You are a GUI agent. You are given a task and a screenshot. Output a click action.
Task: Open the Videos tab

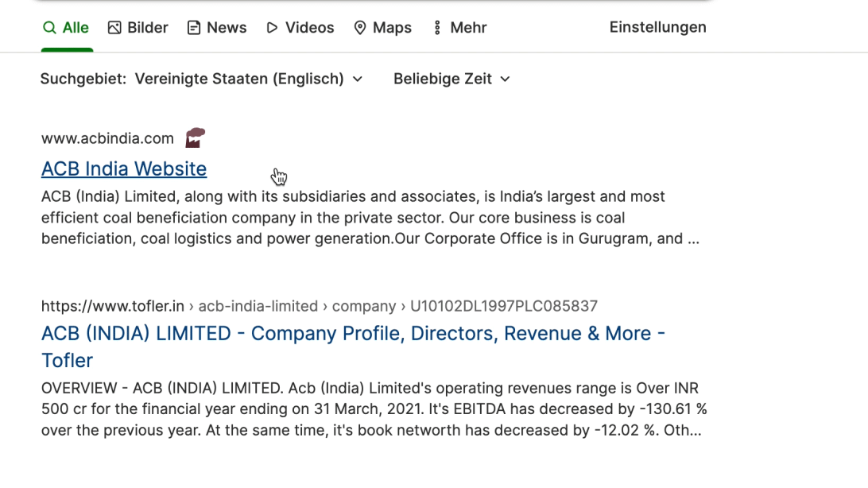pyautogui.click(x=300, y=28)
